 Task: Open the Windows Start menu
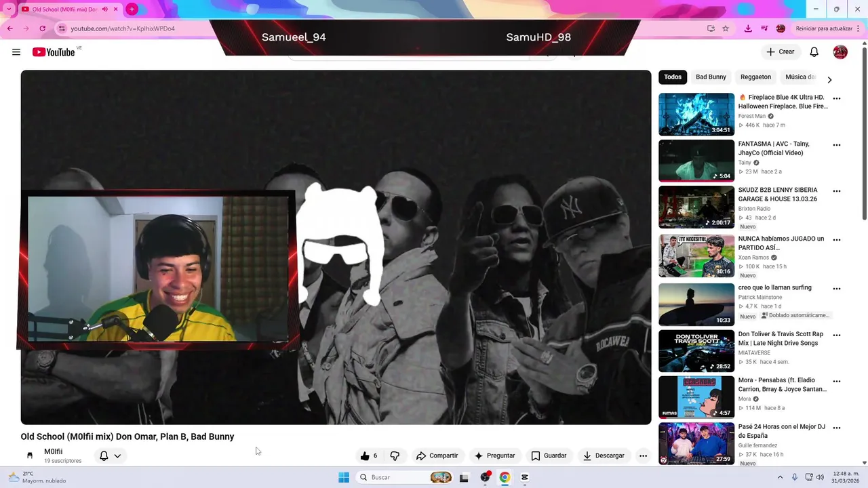point(344,477)
